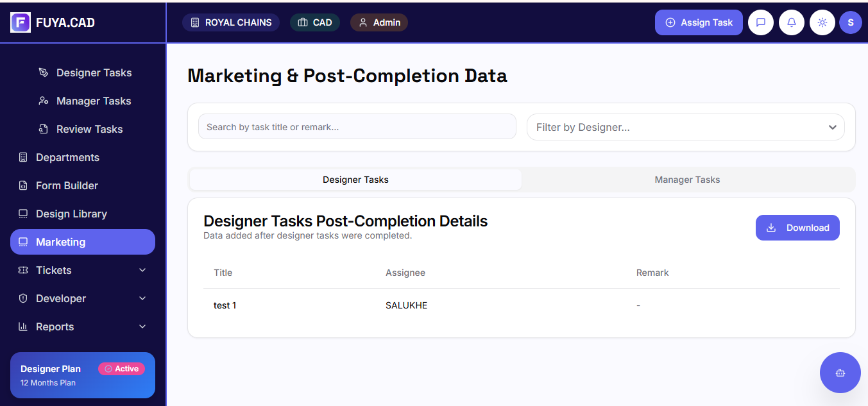Viewport: 868px width, 406px height.
Task: Expand the Tickets sidebar menu
Action: pos(83,270)
